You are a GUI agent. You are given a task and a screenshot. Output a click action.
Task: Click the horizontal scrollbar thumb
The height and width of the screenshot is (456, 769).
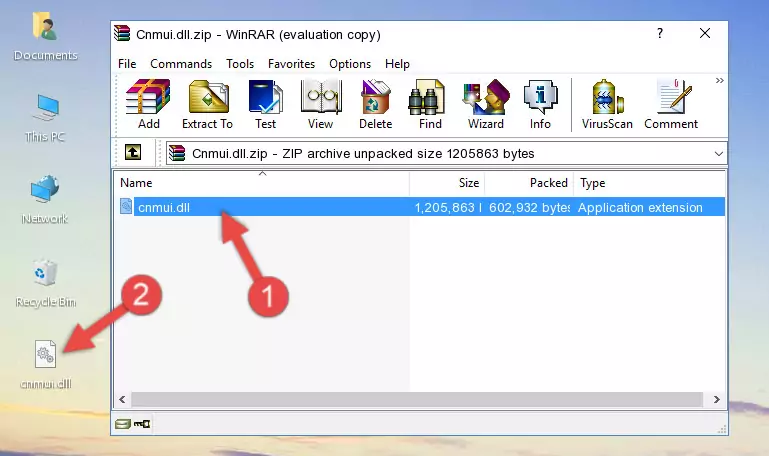417,399
